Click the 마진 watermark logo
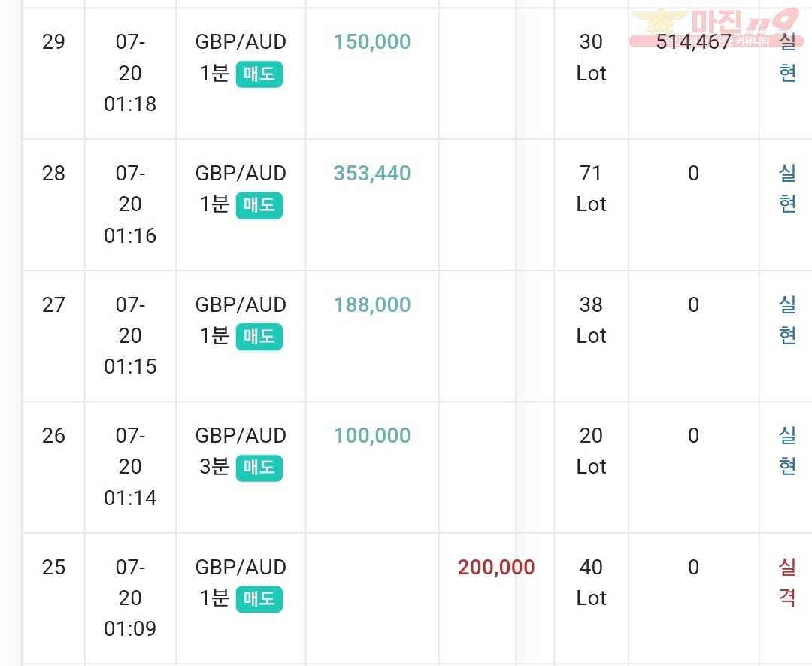This screenshot has width=812, height=666. click(x=717, y=27)
